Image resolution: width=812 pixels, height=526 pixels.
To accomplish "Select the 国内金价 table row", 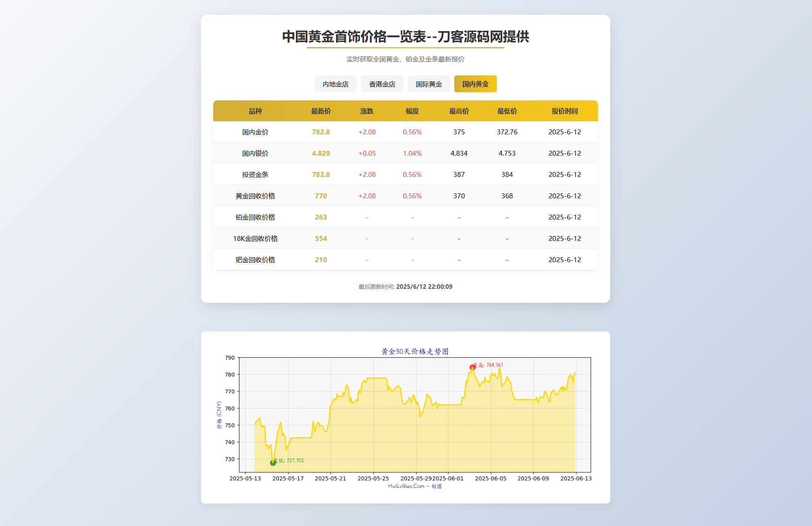I will point(405,132).
